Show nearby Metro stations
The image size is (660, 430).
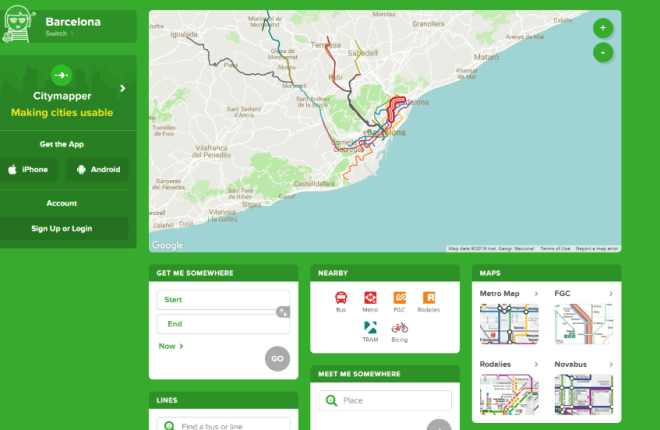click(370, 302)
